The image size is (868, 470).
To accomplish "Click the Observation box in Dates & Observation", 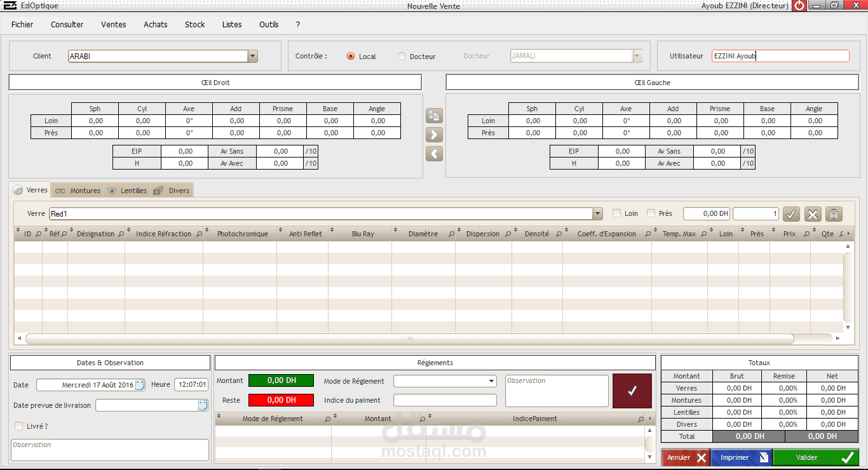I will click(x=110, y=450).
